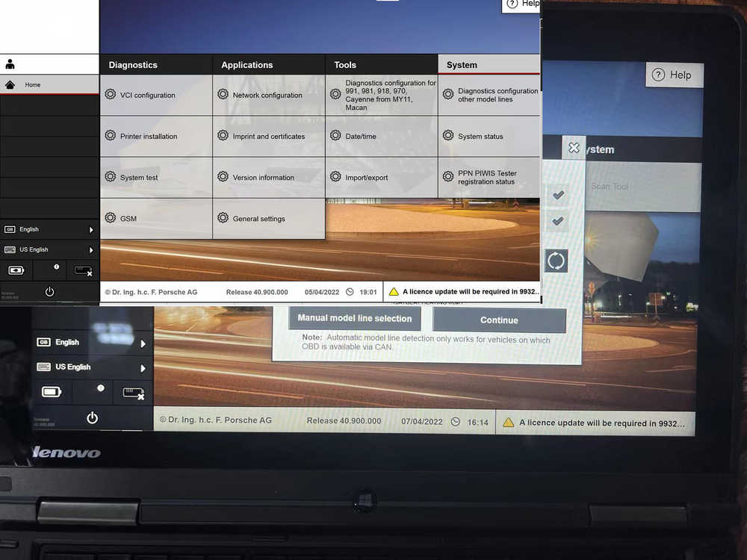Click Release 40.900.000 text in top window
The image size is (747, 560).
tap(257, 292)
